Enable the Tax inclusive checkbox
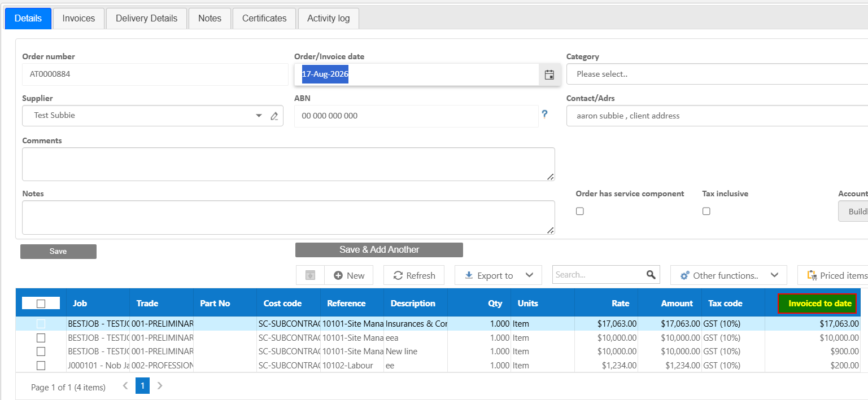 [706, 211]
